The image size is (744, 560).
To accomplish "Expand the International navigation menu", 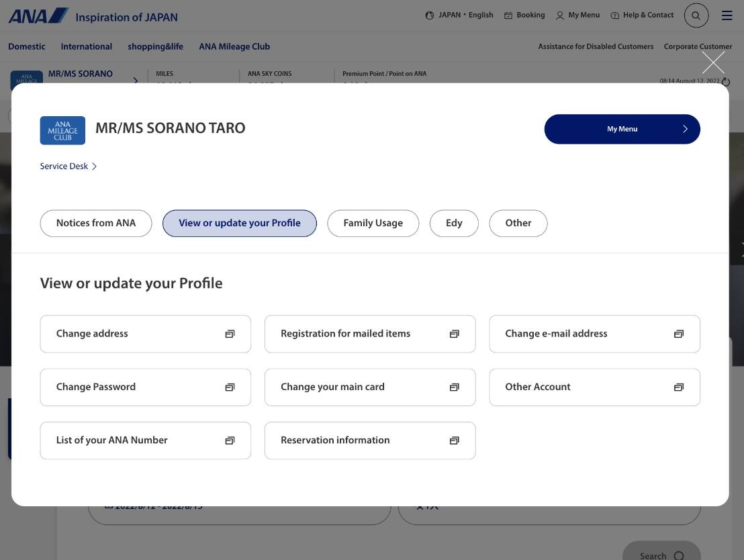I will pos(87,47).
